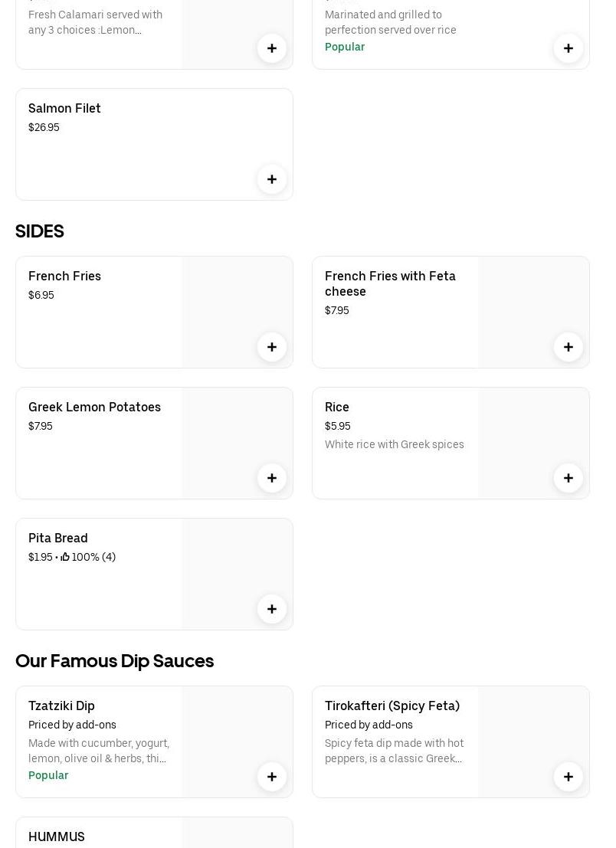Add Pita Bread to the order
616x848 pixels.
click(x=272, y=609)
